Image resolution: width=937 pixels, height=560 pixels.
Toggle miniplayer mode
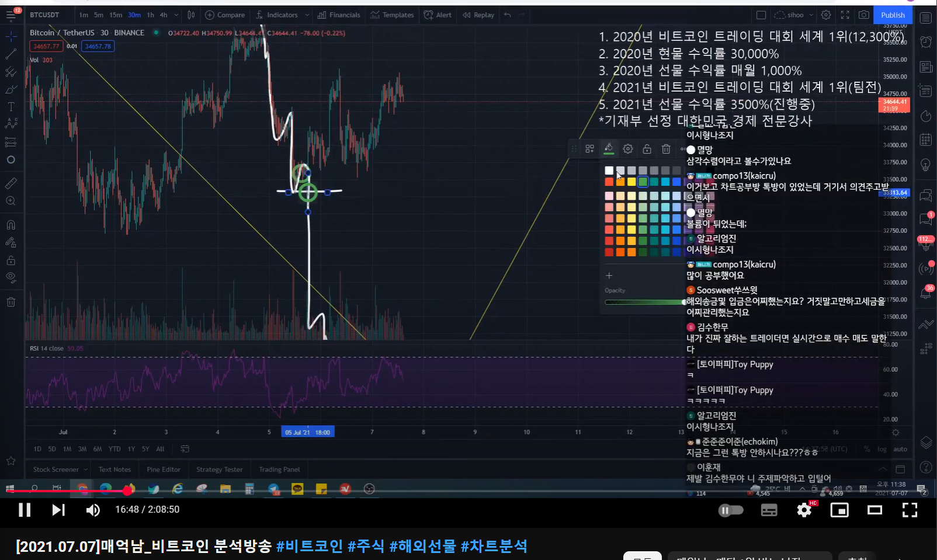[x=839, y=510]
